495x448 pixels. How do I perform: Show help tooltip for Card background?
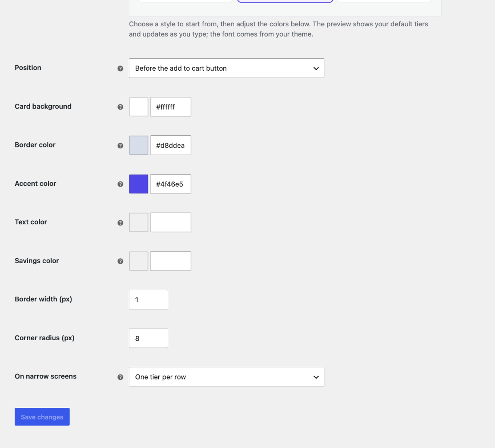tap(120, 107)
